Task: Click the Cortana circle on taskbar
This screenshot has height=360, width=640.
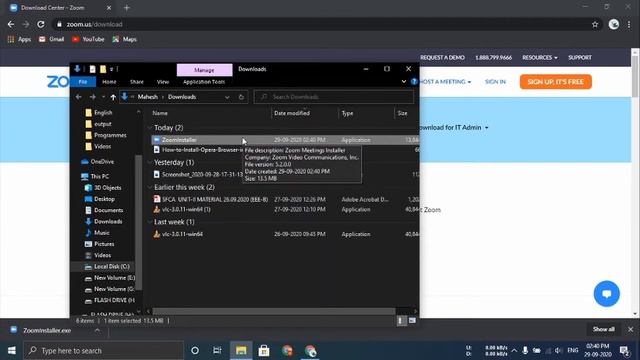Action: (195, 351)
